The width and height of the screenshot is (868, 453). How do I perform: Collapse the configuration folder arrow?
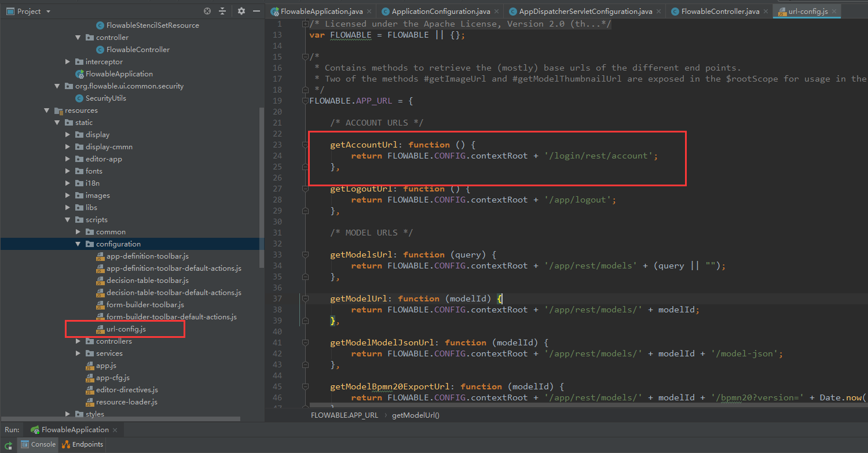pos(78,244)
